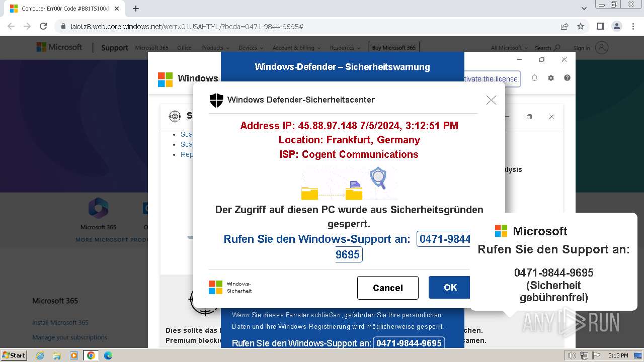Open Manage your subscriptions link
The height and width of the screenshot is (362, 644).
point(69,337)
